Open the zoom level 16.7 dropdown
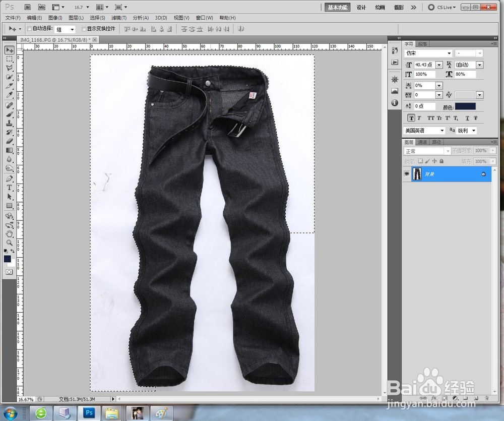Screen dimensions: 504x421 pyautogui.click(x=87, y=7)
